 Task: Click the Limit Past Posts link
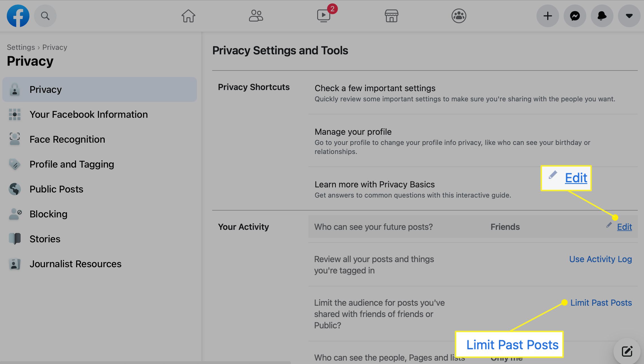pos(601,303)
